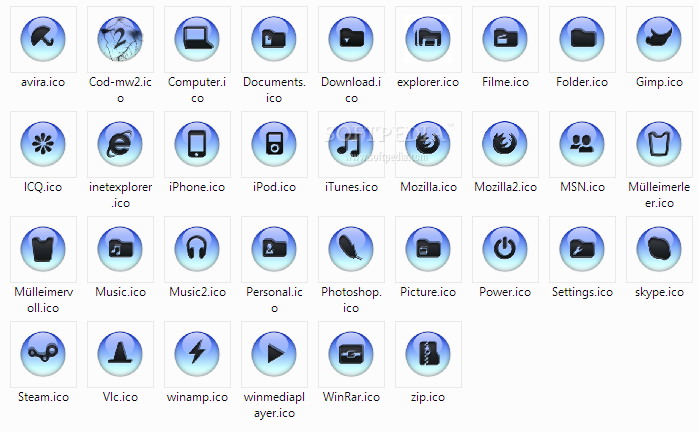Select the ICQ.ico flower icon
Viewport: 698px width, 432px height.
pyautogui.click(x=43, y=144)
